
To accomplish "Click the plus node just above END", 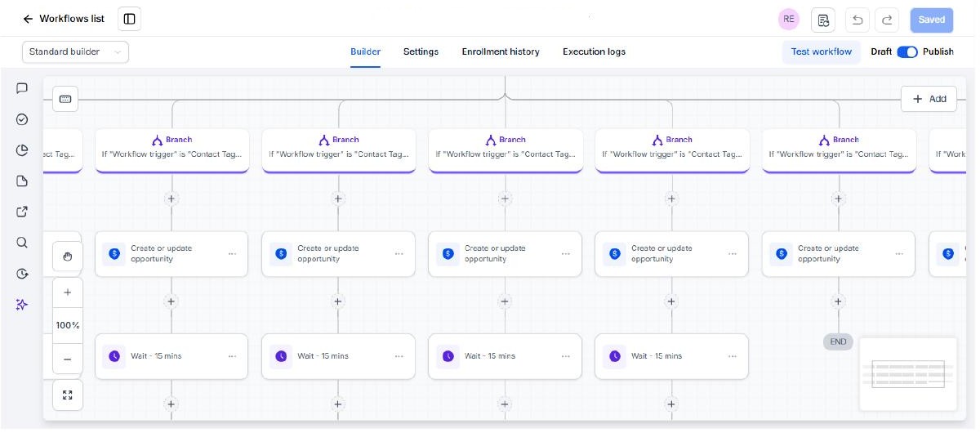I will tap(838, 301).
